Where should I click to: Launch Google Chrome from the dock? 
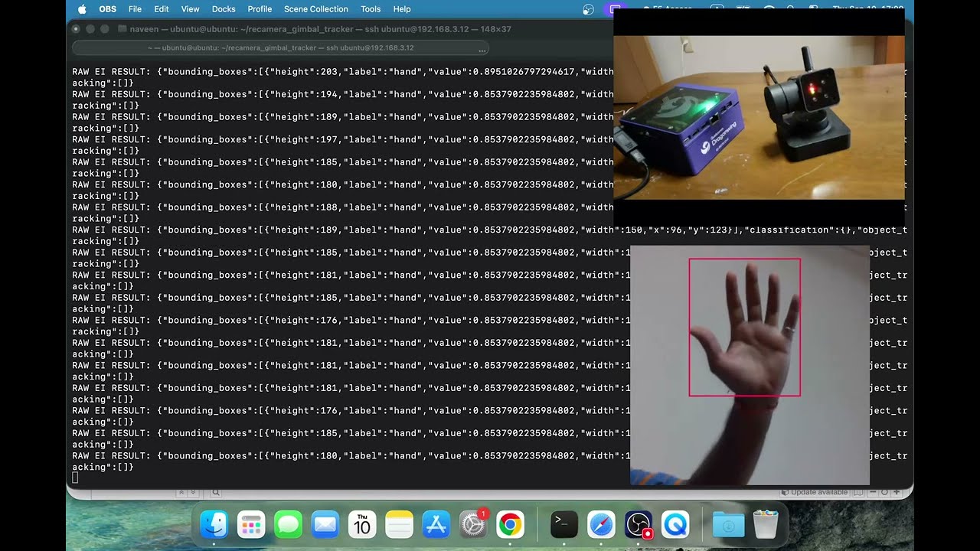click(510, 524)
